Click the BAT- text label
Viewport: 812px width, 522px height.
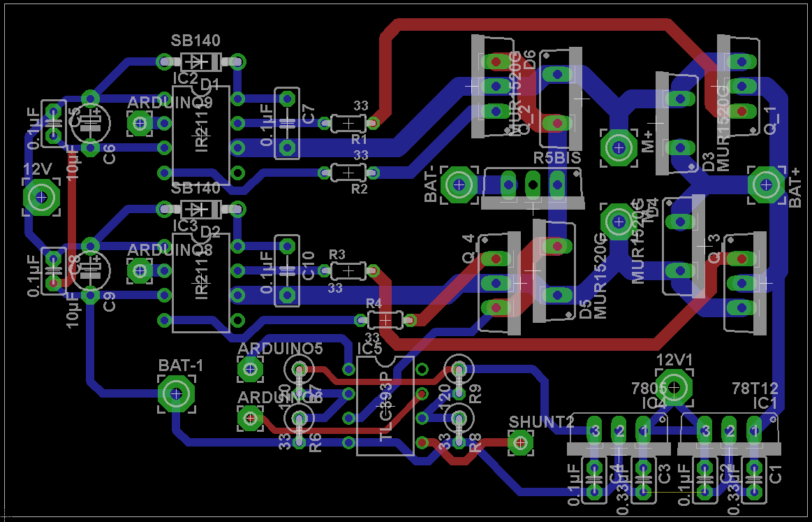[431, 184]
